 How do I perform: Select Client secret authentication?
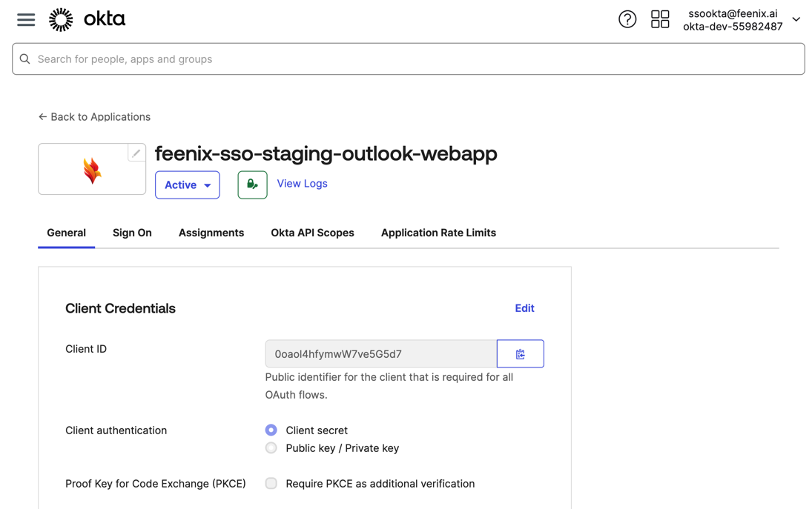(x=271, y=430)
